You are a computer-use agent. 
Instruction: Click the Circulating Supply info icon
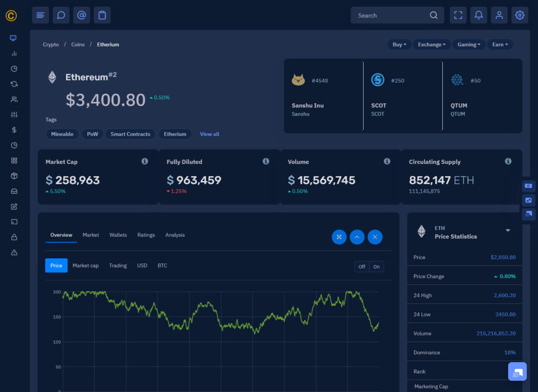pyautogui.click(x=508, y=161)
